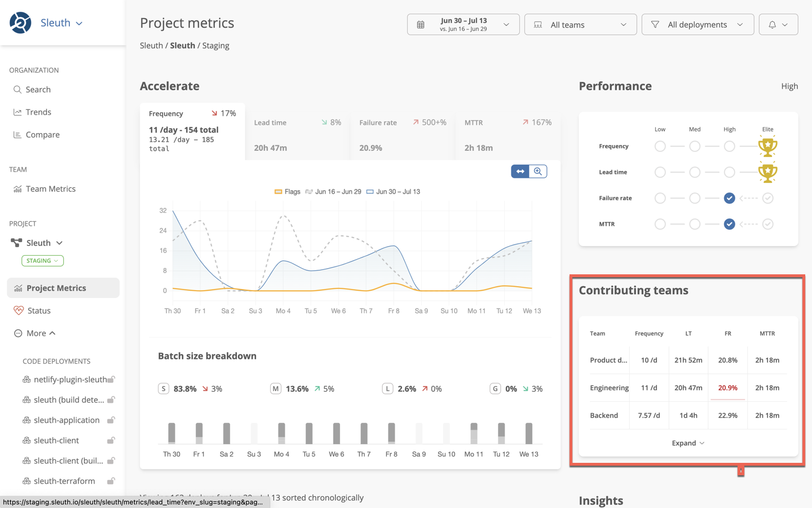812x508 pixels.
Task: Click the Search magnifier icon
Action: [17, 89]
